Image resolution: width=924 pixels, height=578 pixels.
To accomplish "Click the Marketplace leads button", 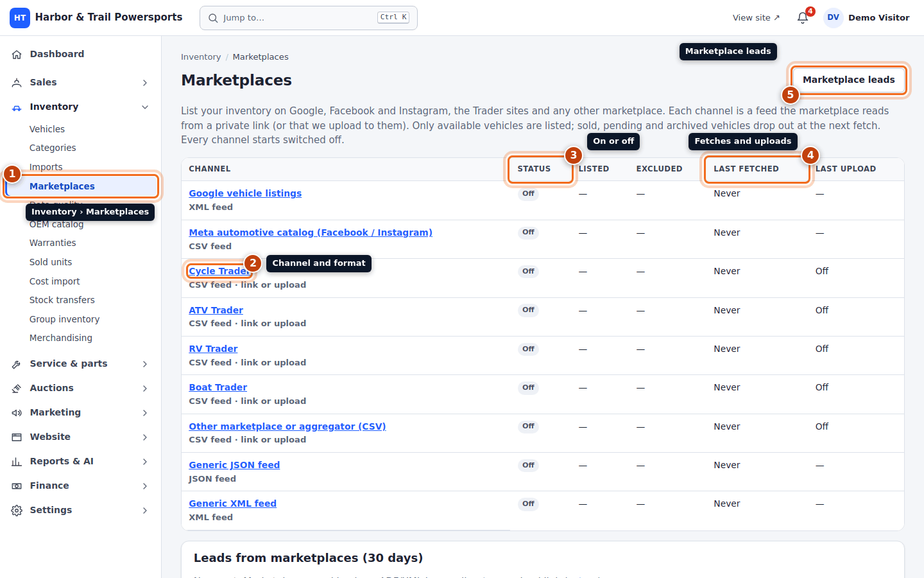I will [848, 80].
